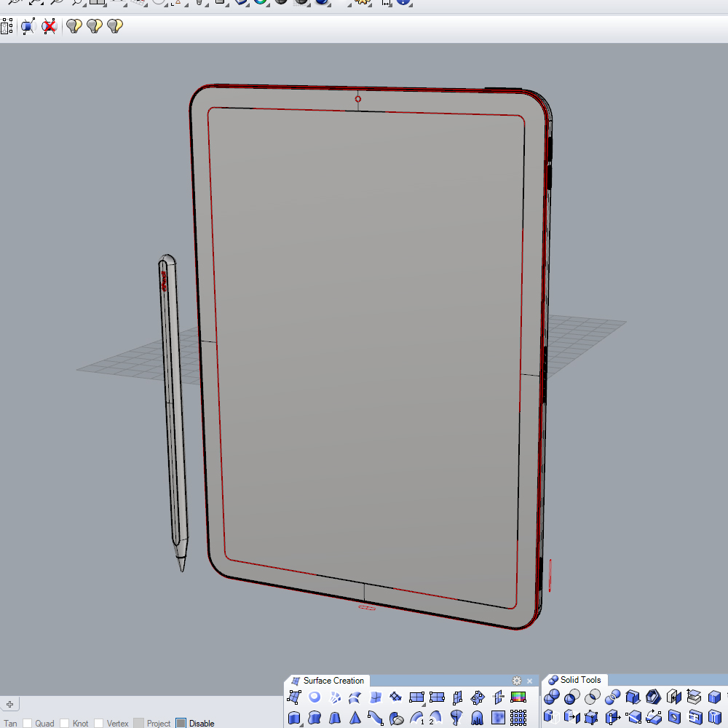Activate the Sweep 2 rails tool
Image resolution: width=728 pixels, height=728 pixels.
(435, 718)
